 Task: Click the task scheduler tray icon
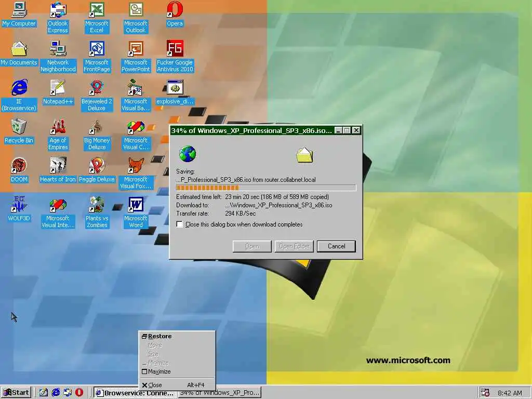coord(485,393)
